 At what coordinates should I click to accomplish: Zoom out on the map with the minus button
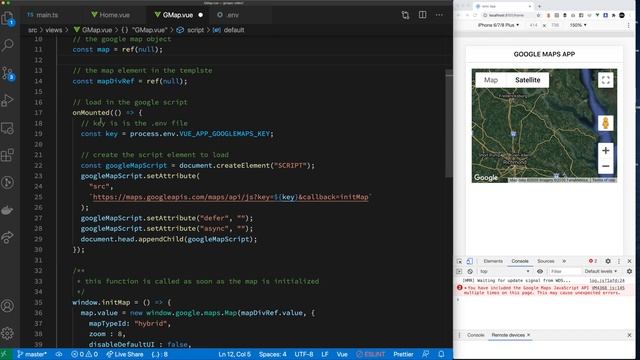(x=606, y=166)
